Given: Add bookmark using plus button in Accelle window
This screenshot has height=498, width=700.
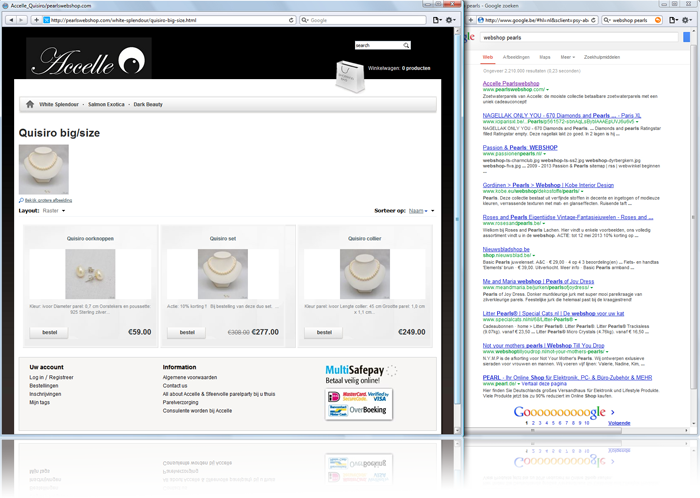Looking at the screenshot, I should pyautogui.click(x=36, y=20).
